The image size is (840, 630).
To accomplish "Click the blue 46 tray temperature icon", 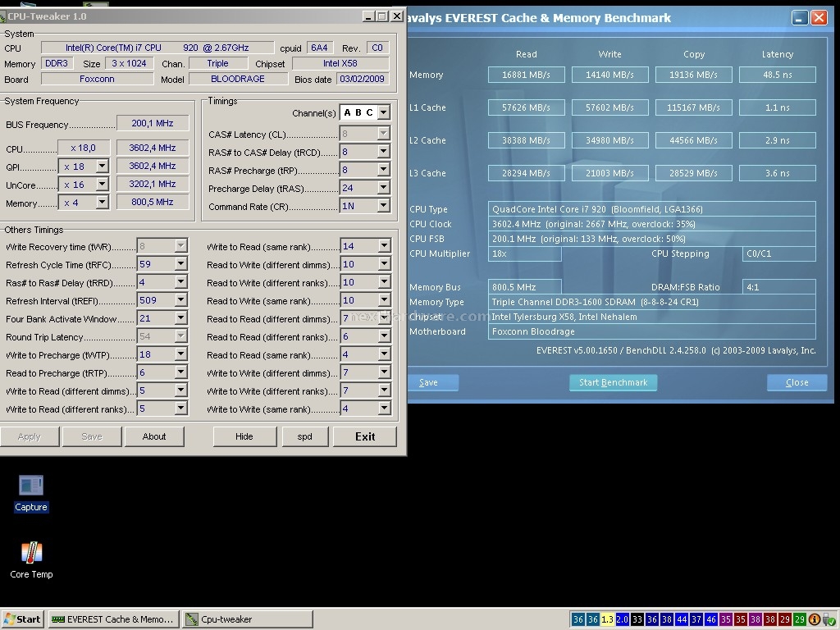I will (711, 619).
